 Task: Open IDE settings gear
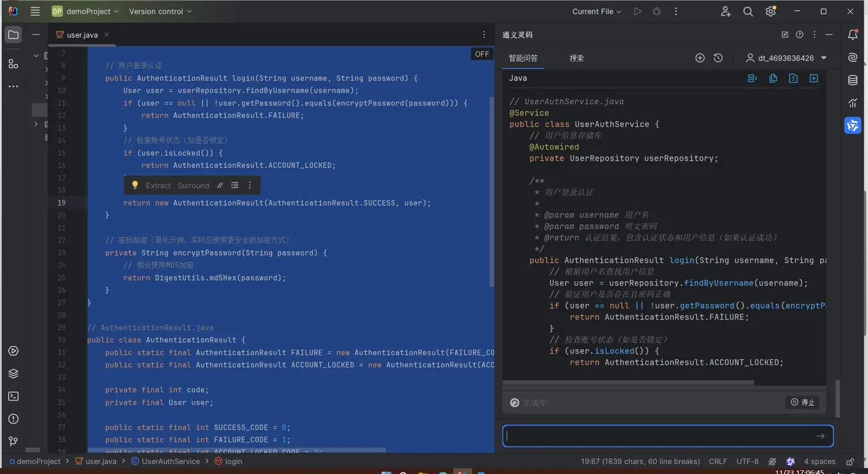click(x=771, y=11)
